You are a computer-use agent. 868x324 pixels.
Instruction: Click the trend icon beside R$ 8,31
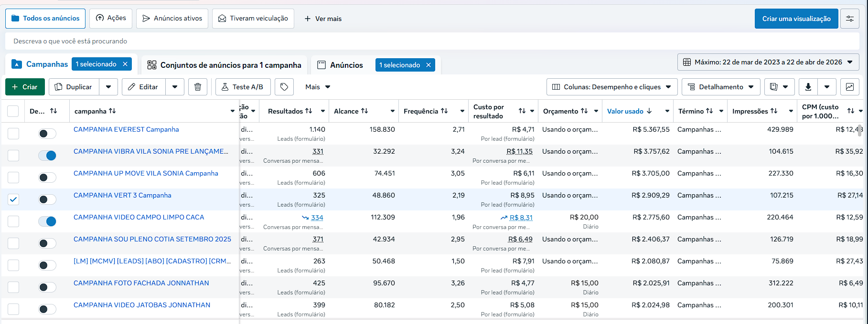[504, 218]
